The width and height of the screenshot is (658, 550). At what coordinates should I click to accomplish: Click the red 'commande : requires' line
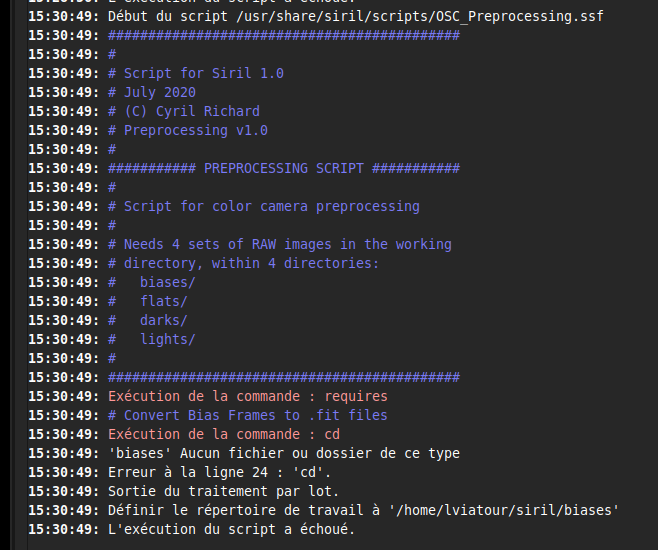point(247,397)
